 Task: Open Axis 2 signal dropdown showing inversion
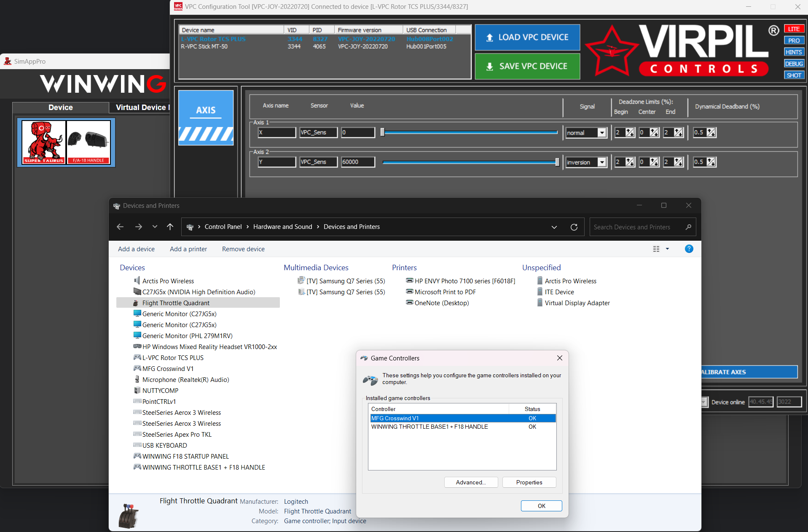tap(586, 162)
